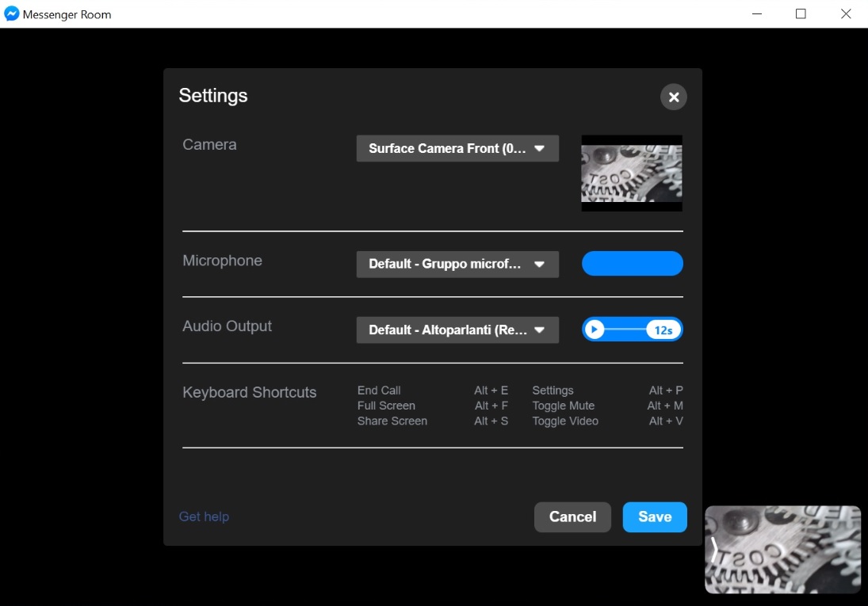Click the Messenger logo in the title bar
868x606 pixels.
[12, 14]
